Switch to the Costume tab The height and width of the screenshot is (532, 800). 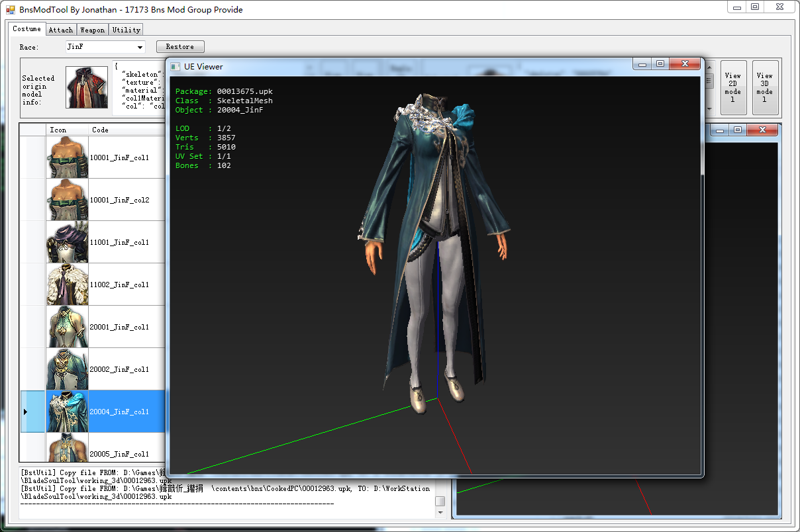click(x=26, y=29)
